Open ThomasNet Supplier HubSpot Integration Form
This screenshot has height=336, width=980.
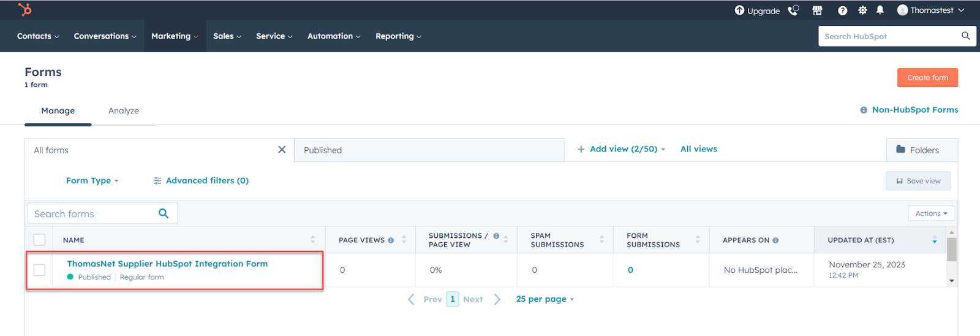click(167, 264)
